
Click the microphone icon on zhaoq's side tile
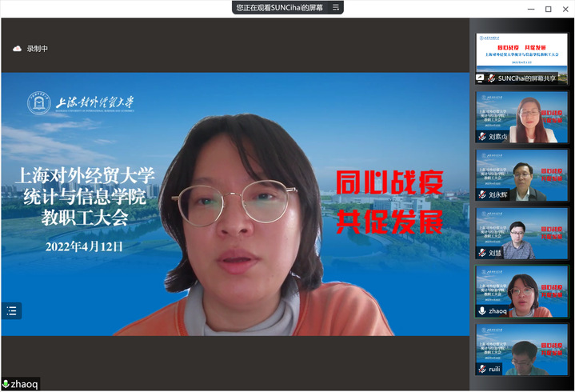tap(482, 311)
